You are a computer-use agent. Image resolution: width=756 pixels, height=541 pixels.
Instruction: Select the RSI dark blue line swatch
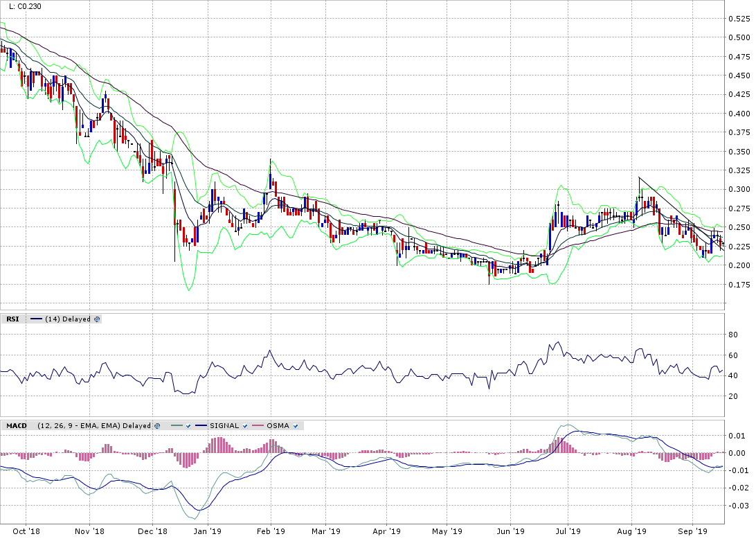click(x=35, y=319)
